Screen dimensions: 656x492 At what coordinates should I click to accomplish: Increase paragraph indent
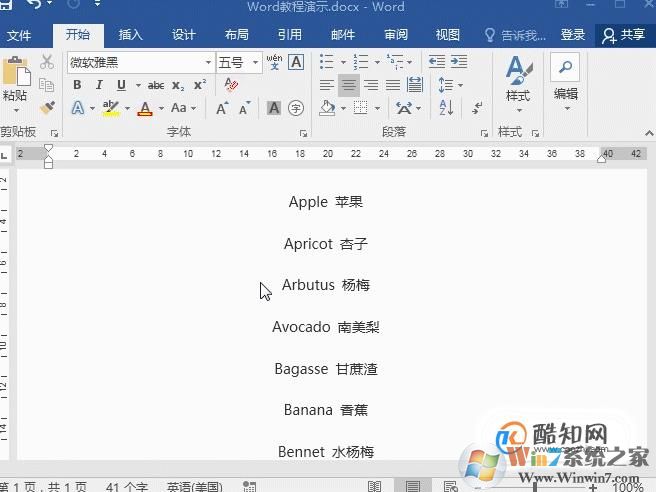click(x=459, y=62)
